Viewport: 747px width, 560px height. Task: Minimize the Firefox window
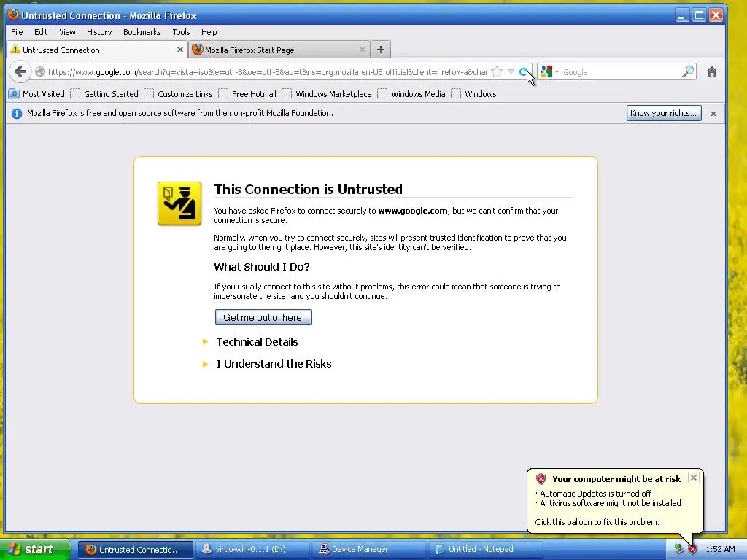click(x=682, y=15)
